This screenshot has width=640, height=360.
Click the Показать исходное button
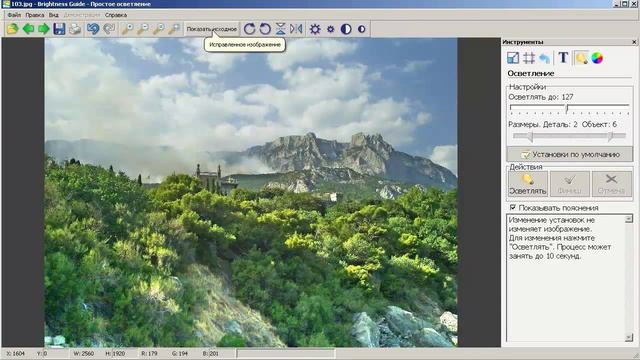(211, 29)
